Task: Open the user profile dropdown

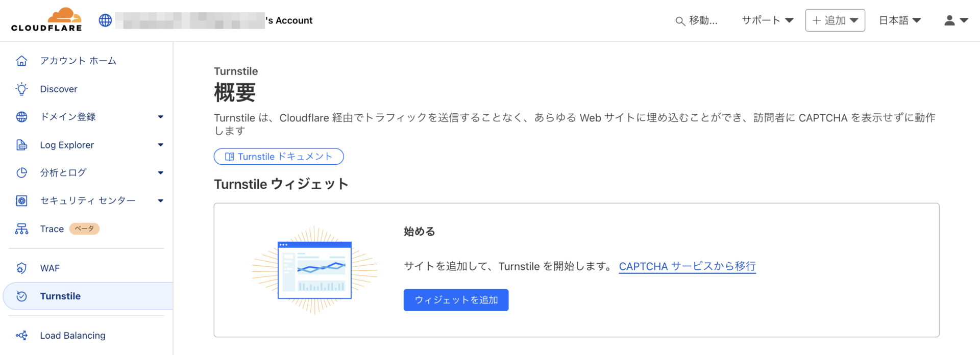Action: pyautogui.click(x=955, y=20)
